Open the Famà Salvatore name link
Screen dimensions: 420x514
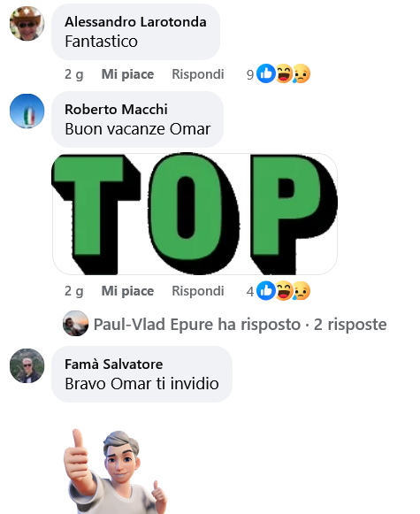(114, 364)
